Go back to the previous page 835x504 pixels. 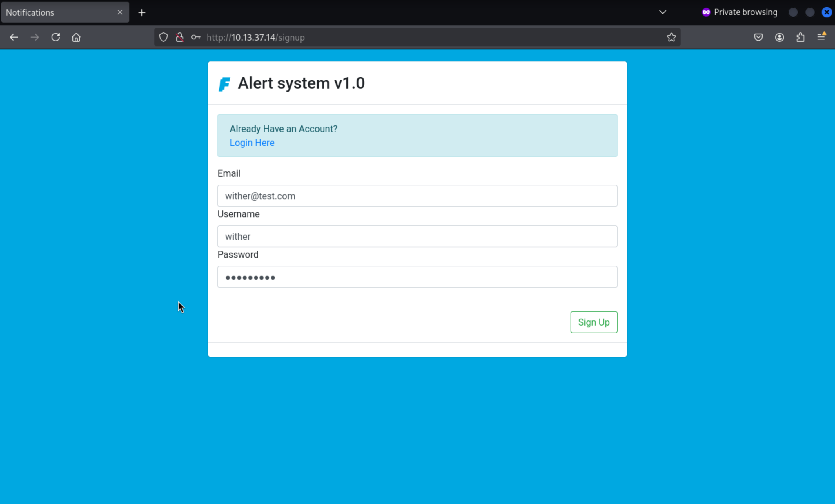(x=14, y=37)
